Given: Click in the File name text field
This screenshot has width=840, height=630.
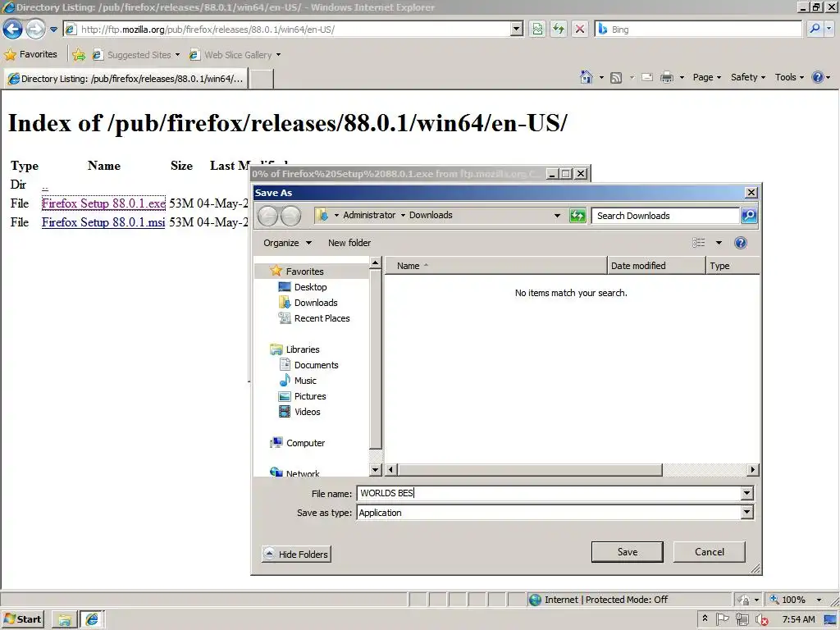Looking at the screenshot, I should (549, 493).
